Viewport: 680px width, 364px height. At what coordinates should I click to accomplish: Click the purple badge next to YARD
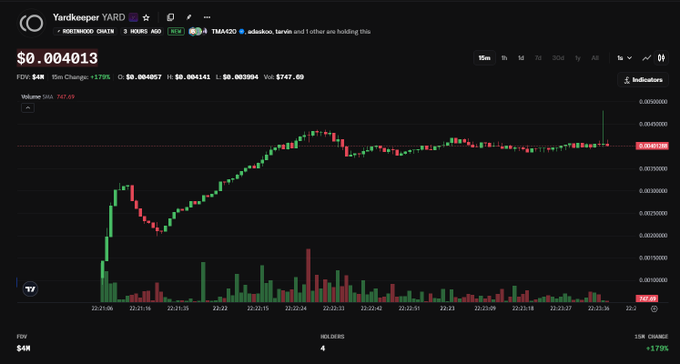coord(134,18)
